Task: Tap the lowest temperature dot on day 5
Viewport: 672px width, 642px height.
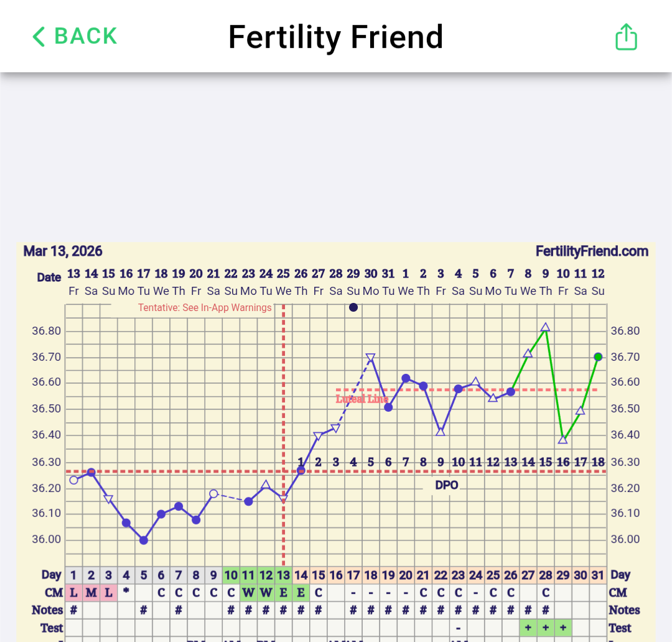Action: (144, 540)
